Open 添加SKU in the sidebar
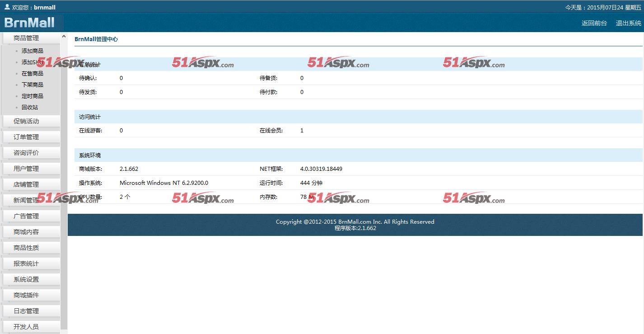 point(33,62)
